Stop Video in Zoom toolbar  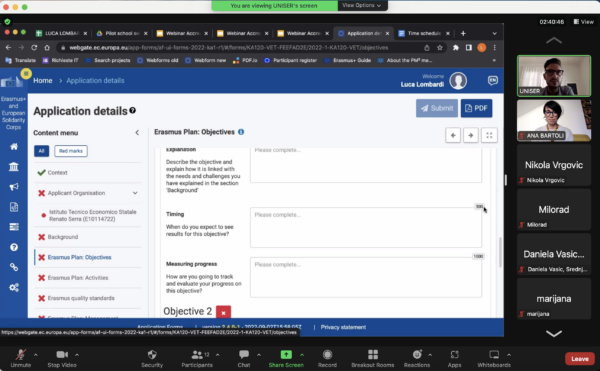point(62,358)
